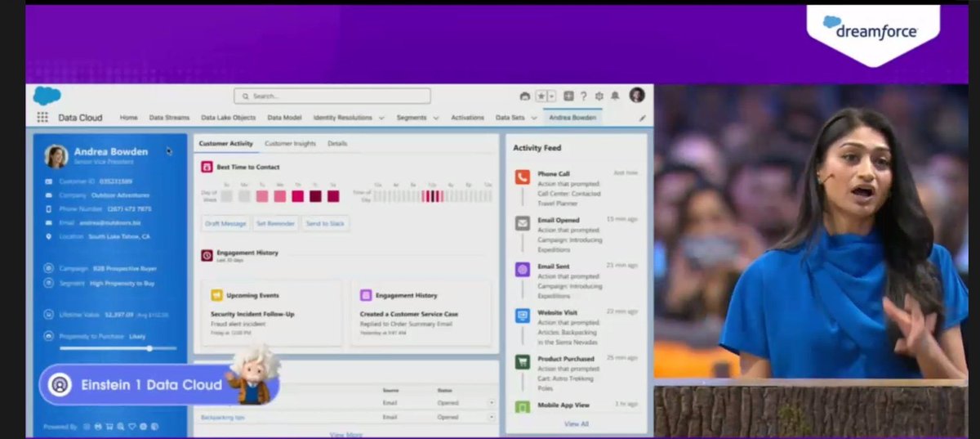980x439 pixels.
Task: Click the Upcoming Events card icon
Action: click(x=216, y=295)
